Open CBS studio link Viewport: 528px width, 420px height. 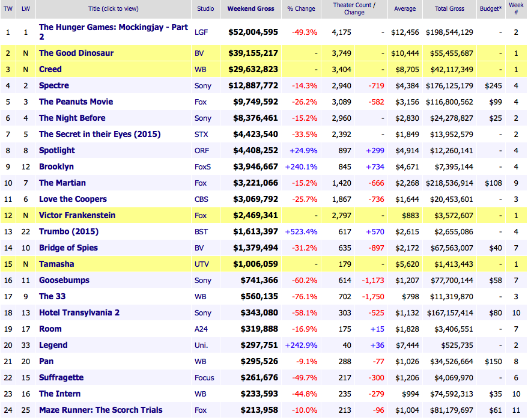click(x=201, y=199)
